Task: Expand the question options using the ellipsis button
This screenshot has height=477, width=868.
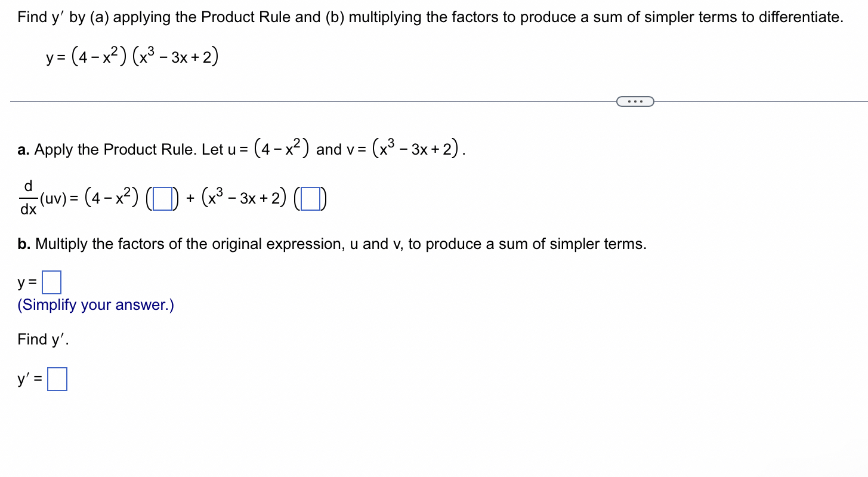Action: click(635, 101)
